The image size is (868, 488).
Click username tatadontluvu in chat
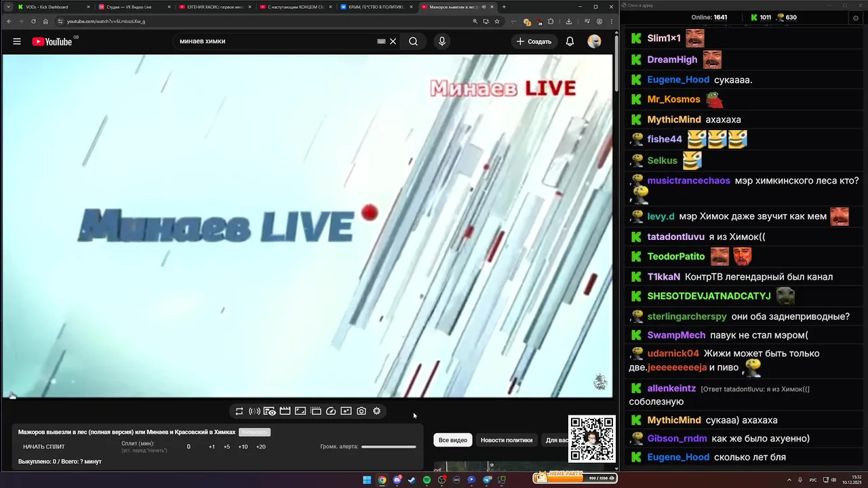pyautogui.click(x=676, y=237)
